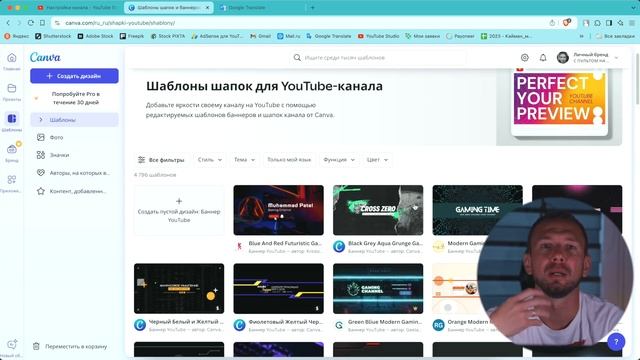Click the Создать дизайн button

[x=74, y=76]
